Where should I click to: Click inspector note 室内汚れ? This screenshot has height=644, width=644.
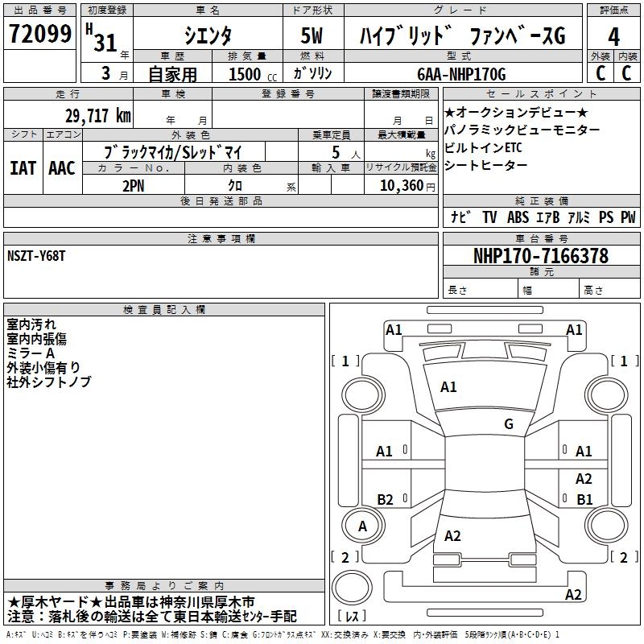(x=31, y=324)
